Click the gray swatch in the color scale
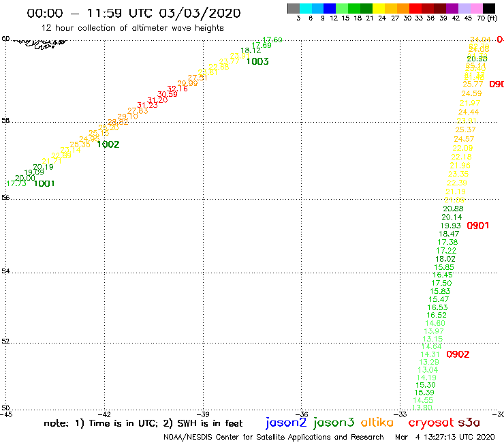 (294, 8)
